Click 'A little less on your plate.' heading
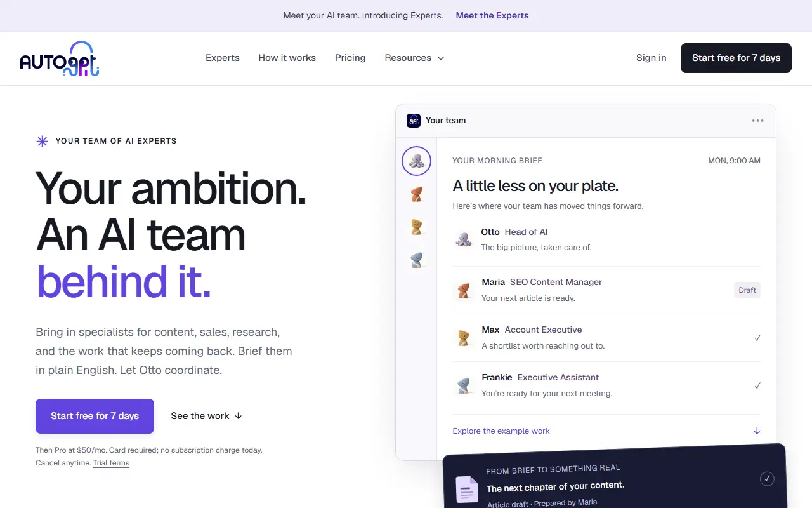This screenshot has width=812, height=508. point(535,185)
